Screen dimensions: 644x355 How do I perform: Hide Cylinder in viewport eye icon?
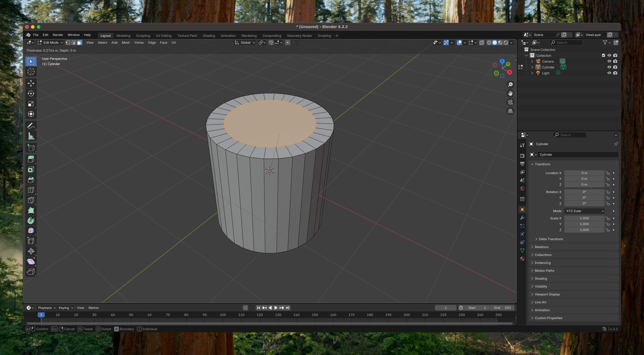pyautogui.click(x=609, y=67)
